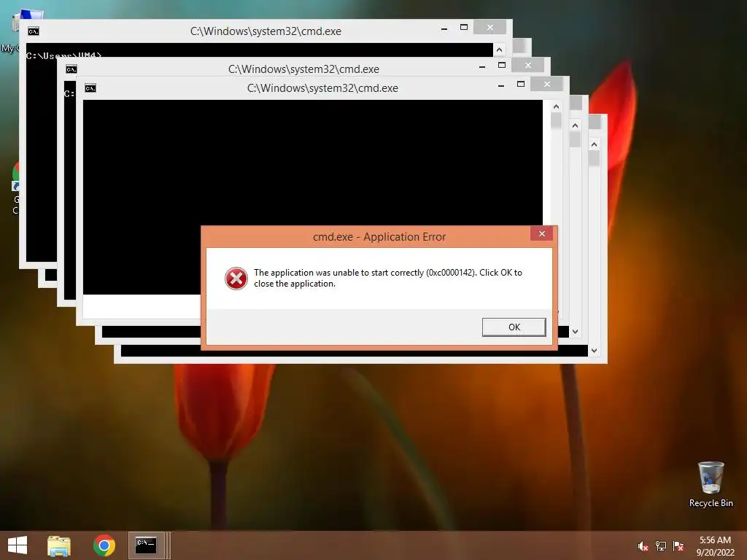Close the rearmost cmd.exe window
This screenshot has height=560, width=747.
tap(489, 28)
